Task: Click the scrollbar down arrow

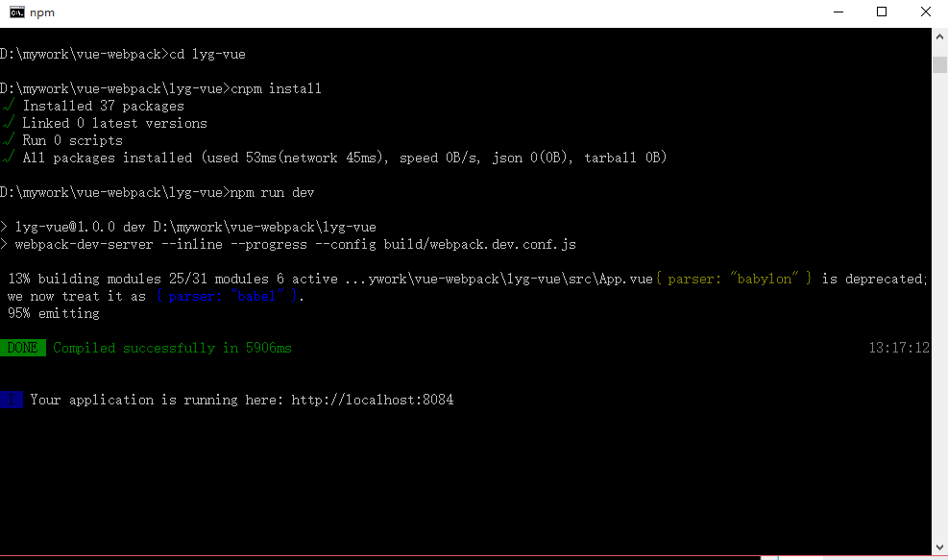Action: (x=939, y=548)
